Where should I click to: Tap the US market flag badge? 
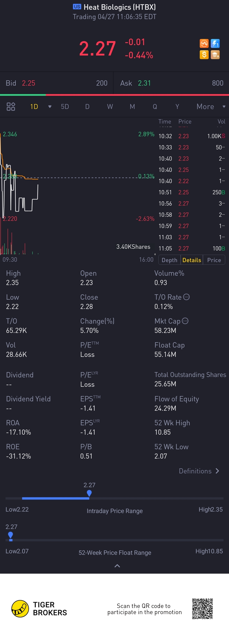(77, 7)
